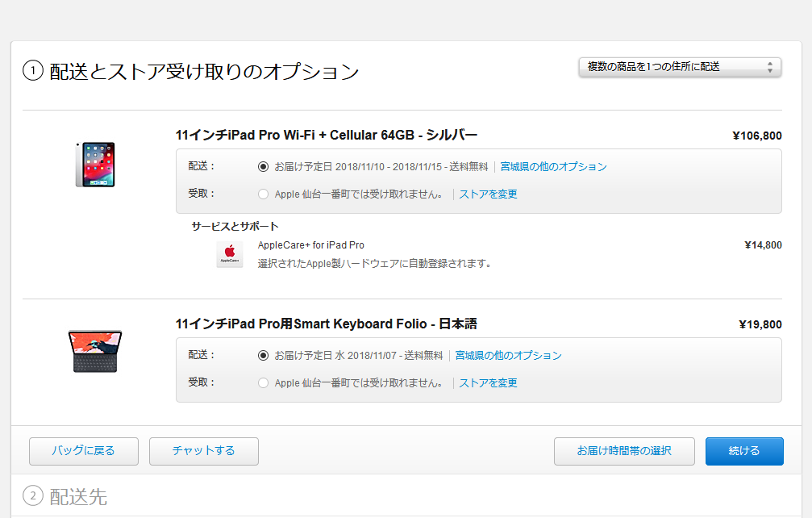Open 宮城県の他のオプション link for Keyboard Folio
This screenshot has width=812, height=518.
[x=508, y=355]
